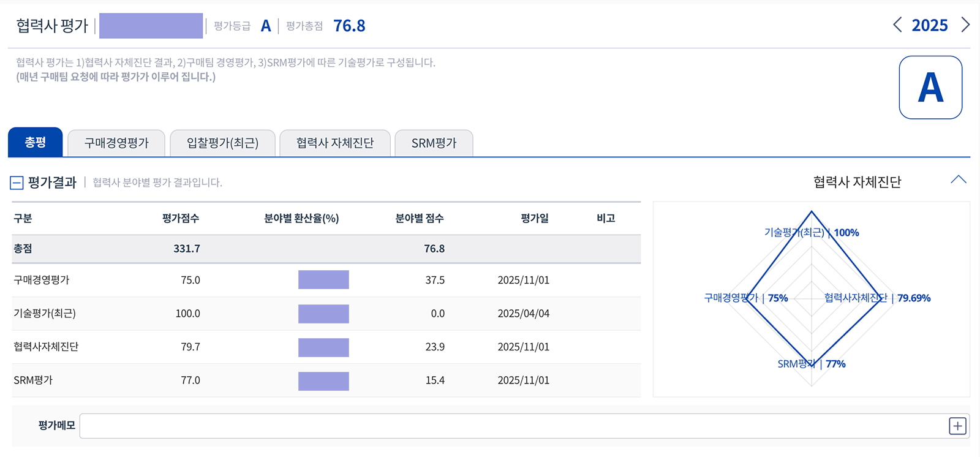Select the 협력사 자체진단 tab
The image size is (980, 457).
(x=334, y=143)
